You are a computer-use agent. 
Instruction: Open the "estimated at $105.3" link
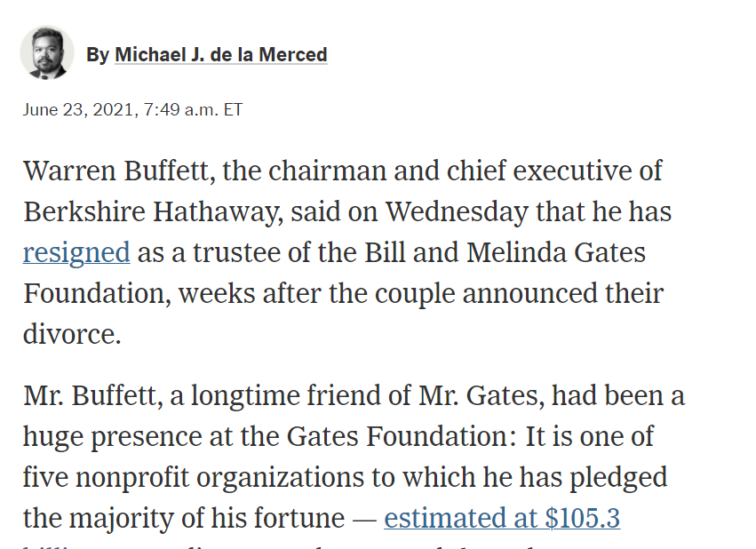click(x=502, y=518)
